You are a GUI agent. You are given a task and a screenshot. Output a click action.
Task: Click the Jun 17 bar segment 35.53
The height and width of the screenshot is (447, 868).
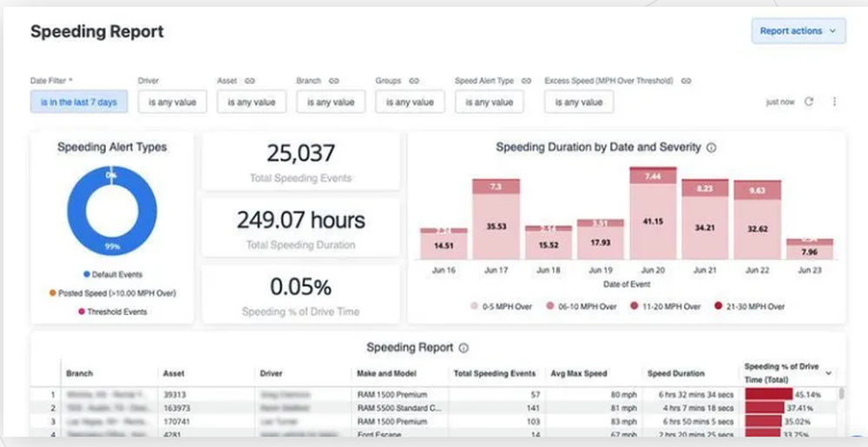[496, 227]
